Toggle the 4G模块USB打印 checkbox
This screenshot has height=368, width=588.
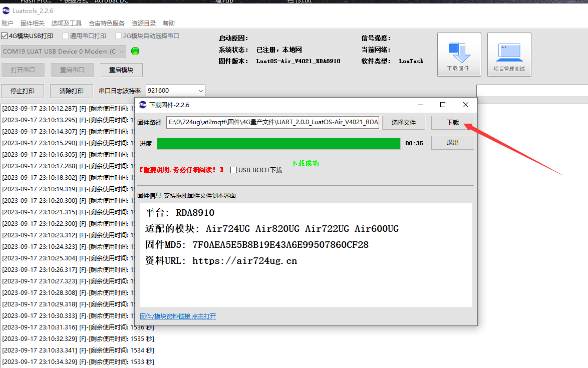pos(5,36)
